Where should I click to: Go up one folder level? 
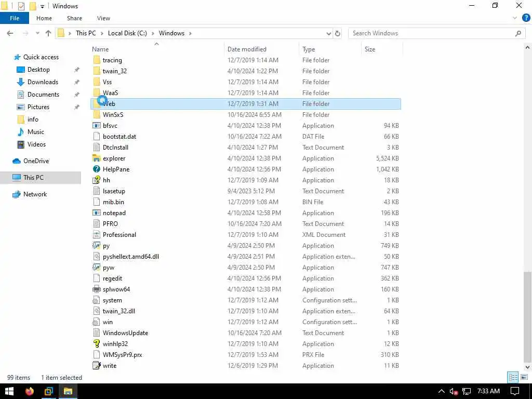pyautogui.click(x=48, y=33)
